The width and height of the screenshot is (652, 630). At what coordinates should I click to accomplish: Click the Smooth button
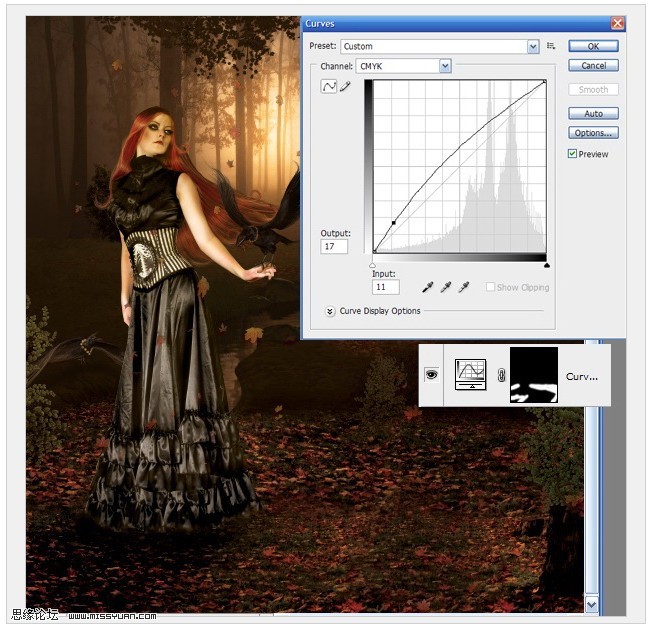coord(593,89)
